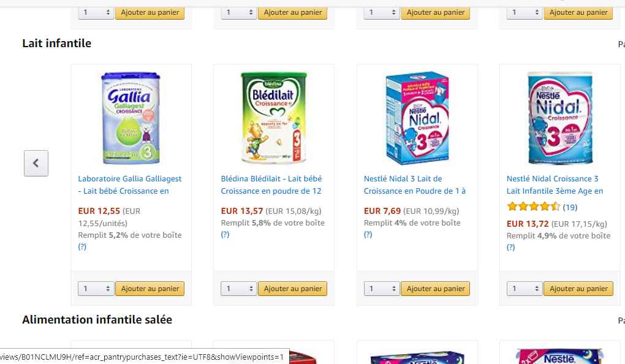This screenshot has width=625, height=364.
Task: Open the Nestlé Nidal Croissance tin image
Action: 559,118
